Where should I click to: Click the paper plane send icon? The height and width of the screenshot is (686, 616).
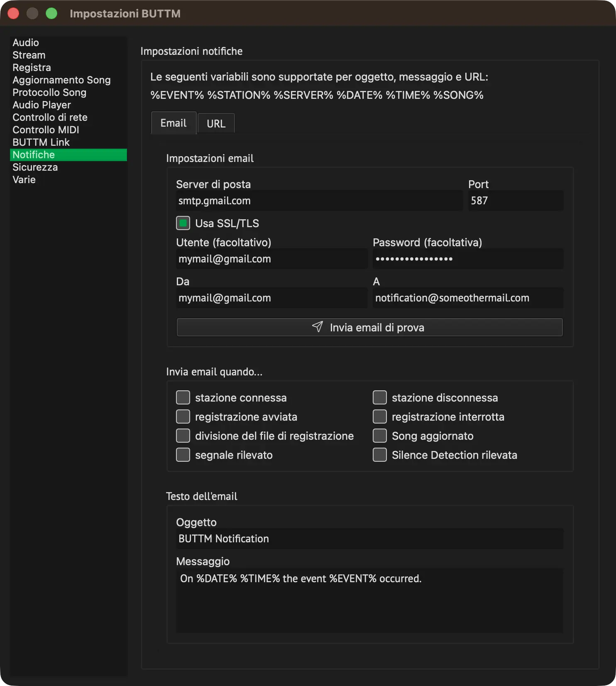tap(318, 327)
